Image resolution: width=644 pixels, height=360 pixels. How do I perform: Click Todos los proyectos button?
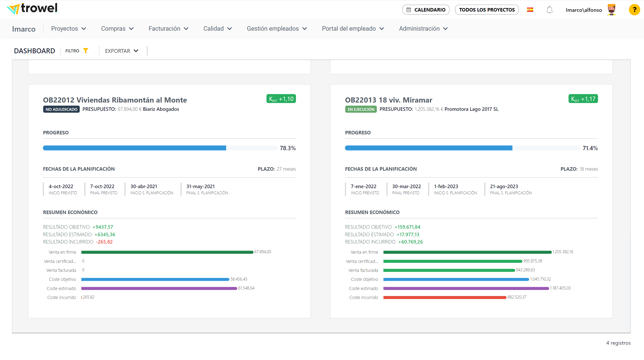tap(486, 10)
